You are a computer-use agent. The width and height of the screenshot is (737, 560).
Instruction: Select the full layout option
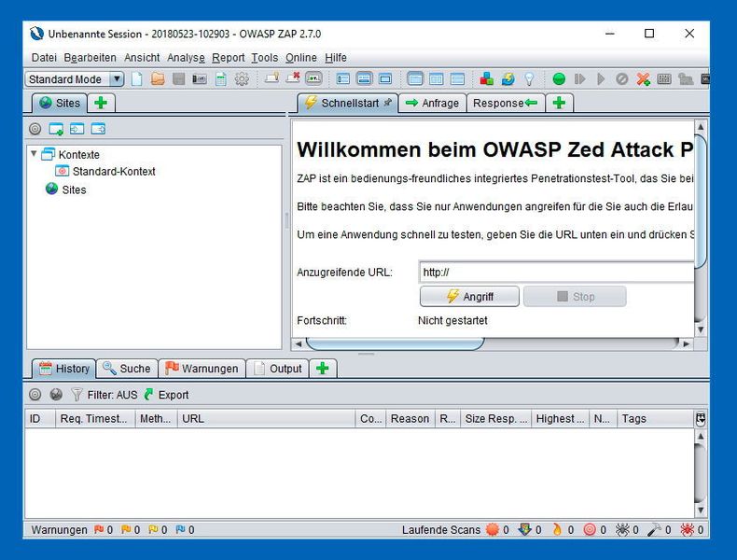[x=385, y=79]
